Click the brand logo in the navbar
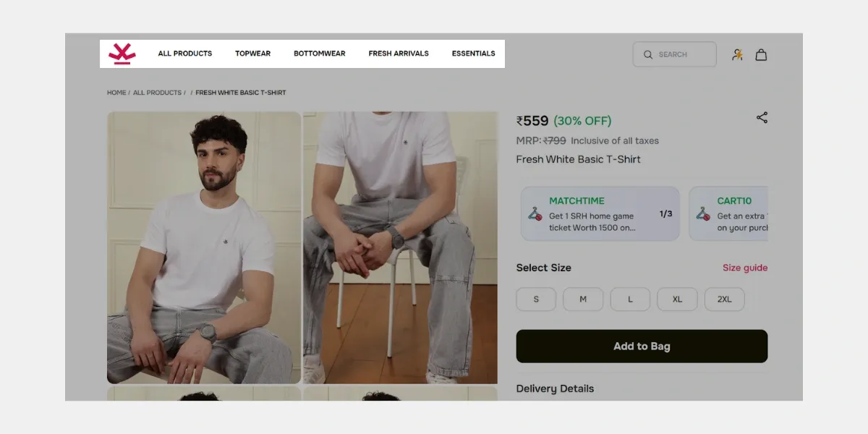 click(122, 53)
